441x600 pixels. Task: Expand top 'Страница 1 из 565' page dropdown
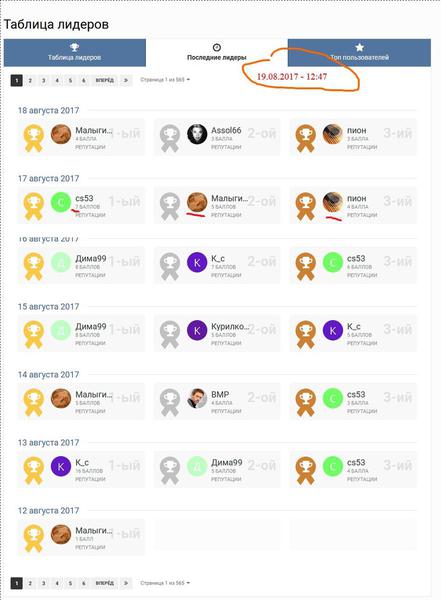165,80
